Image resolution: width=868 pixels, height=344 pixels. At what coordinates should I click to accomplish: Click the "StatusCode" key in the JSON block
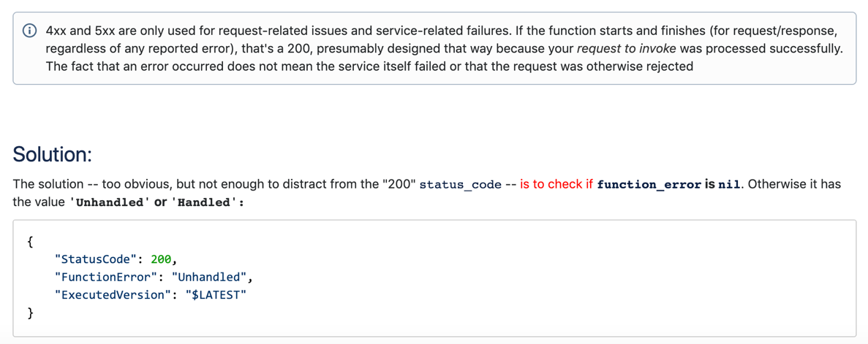[94, 259]
